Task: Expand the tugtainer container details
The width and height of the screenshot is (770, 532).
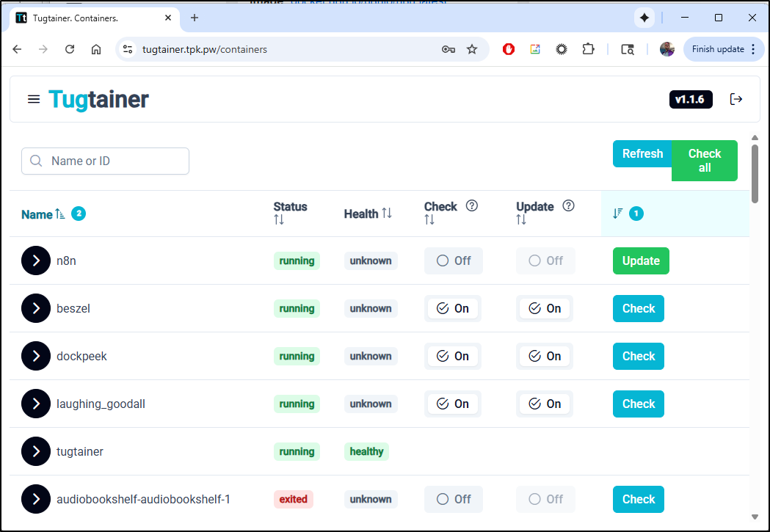Action: pos(36,452)
